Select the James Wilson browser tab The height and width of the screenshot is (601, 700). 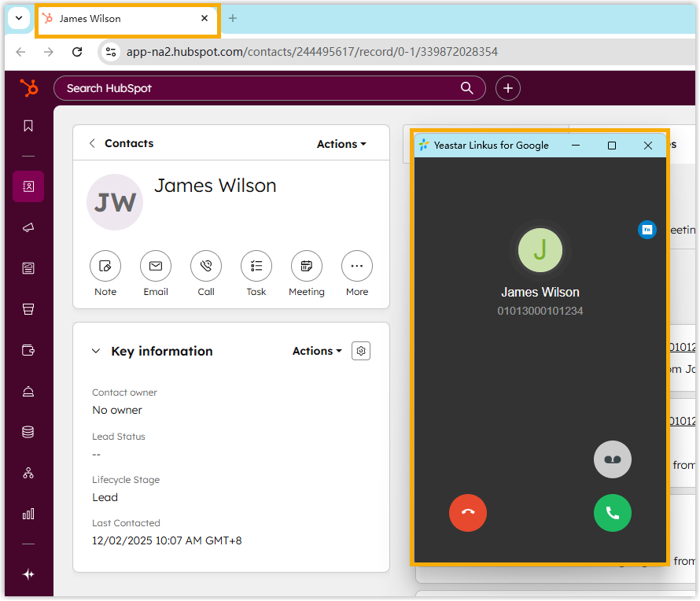point(126,18)
